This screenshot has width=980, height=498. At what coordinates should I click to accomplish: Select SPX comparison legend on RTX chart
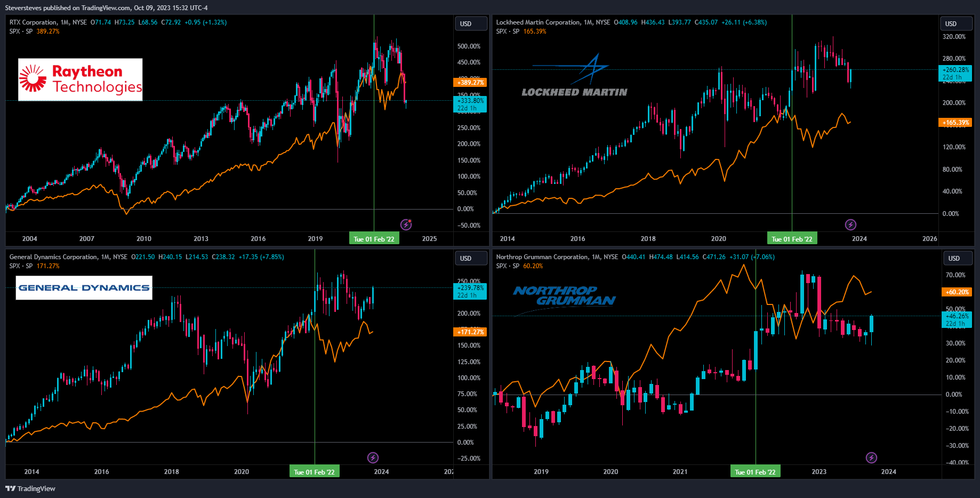(34, 31)
